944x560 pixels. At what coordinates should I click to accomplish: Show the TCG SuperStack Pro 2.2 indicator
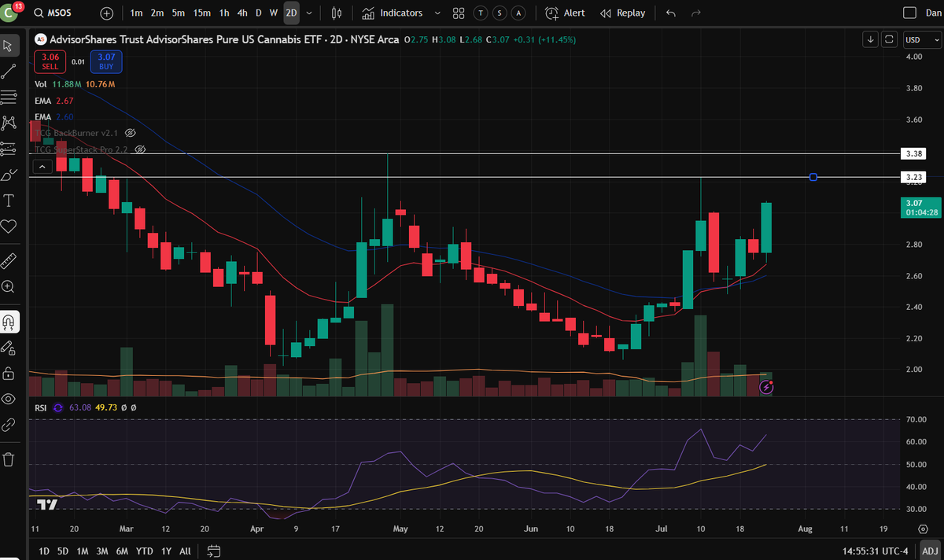[x=140, y=149]
